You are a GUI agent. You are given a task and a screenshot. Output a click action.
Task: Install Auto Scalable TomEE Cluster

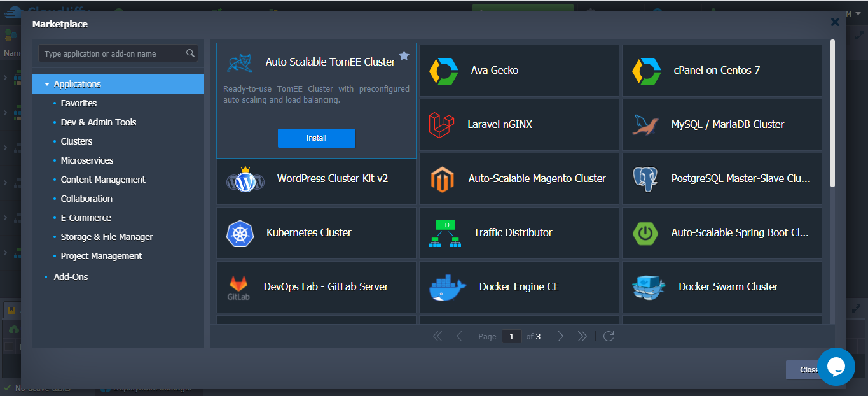317,138
